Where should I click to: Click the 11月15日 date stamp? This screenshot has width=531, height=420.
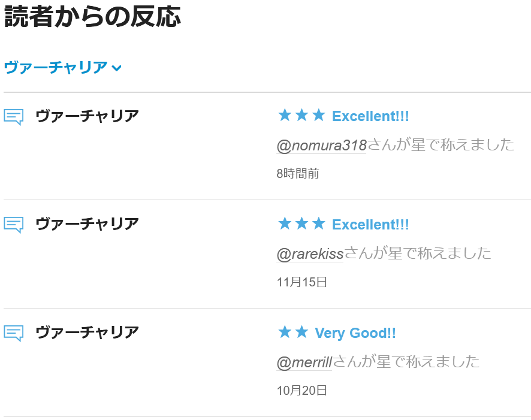302,282
